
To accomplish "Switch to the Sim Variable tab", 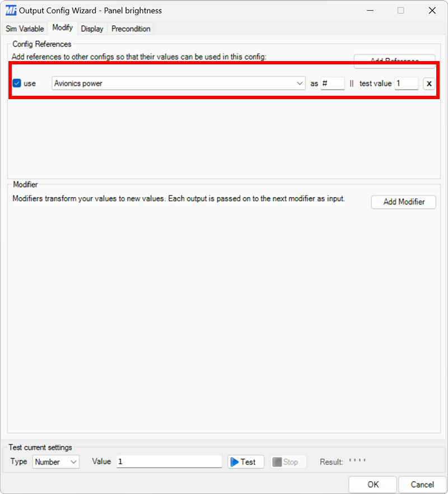I will click(x=25, y=29).
